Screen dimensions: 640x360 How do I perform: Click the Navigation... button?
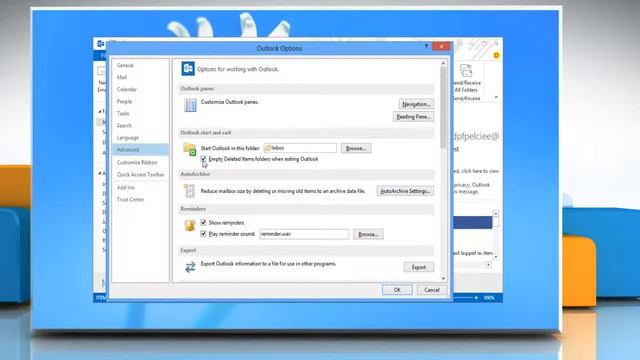coord(416,104)
